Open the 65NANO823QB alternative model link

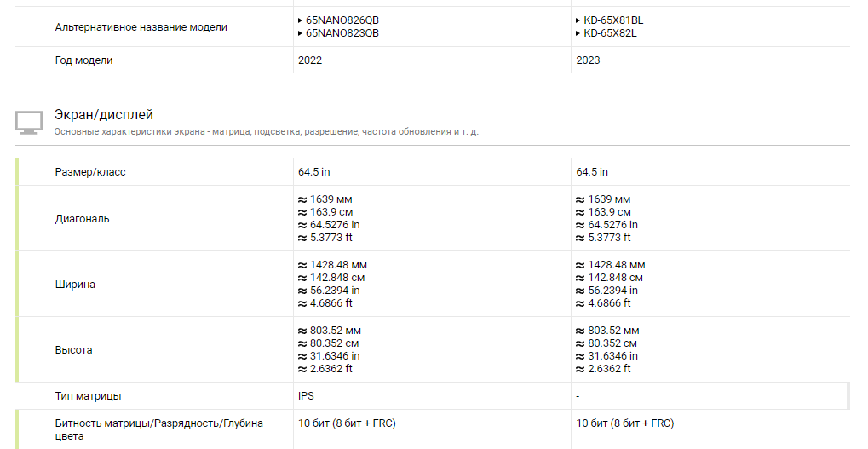[x=342, y=33]
